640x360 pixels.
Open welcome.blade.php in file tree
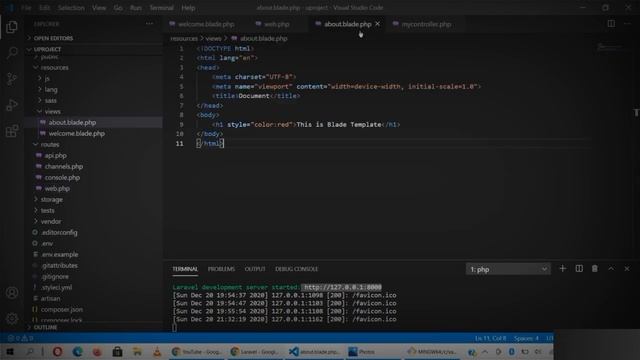[76, 133]
